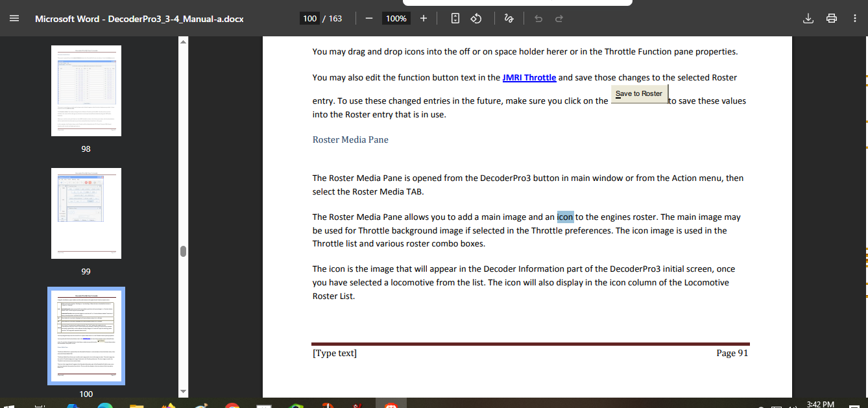Download the PDF file
This screenshot has width=868, height=408.
click(808, 19)
